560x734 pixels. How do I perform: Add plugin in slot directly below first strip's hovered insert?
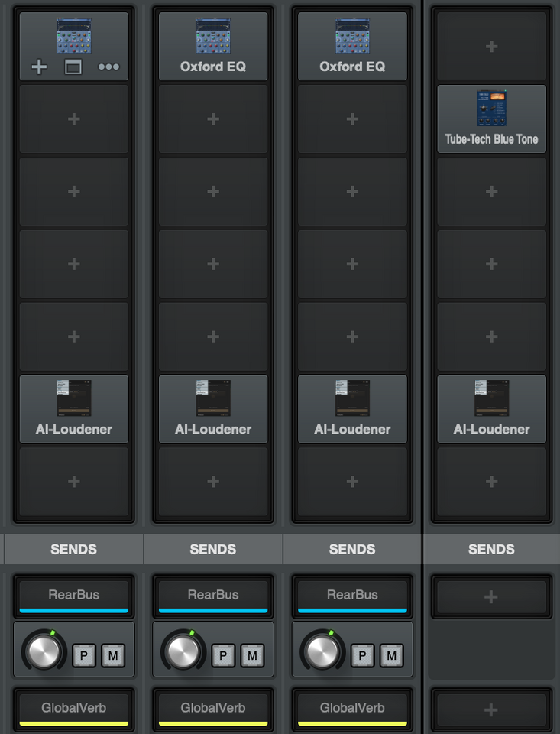[74, 119]
